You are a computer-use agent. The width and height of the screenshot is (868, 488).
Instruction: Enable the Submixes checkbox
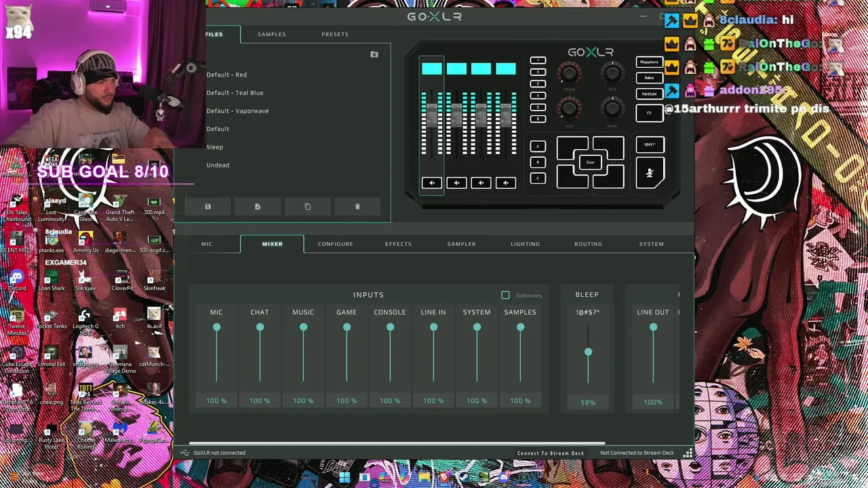click(x=505, y=296)
